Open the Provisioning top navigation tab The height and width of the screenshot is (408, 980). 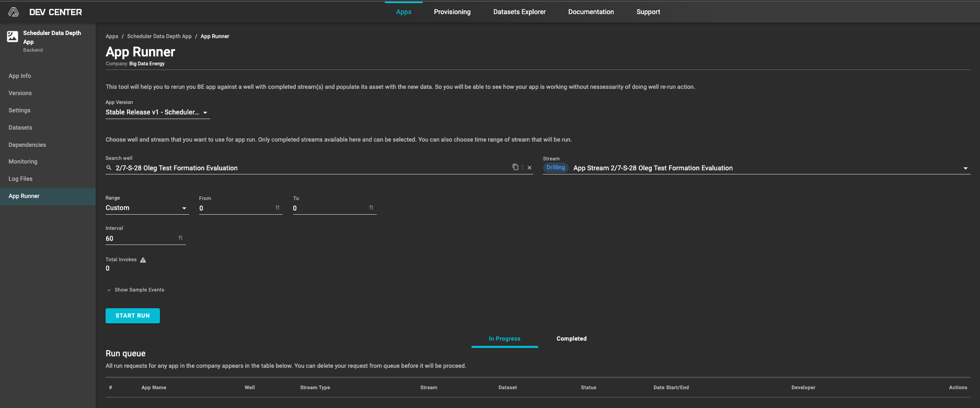[452, 12]
